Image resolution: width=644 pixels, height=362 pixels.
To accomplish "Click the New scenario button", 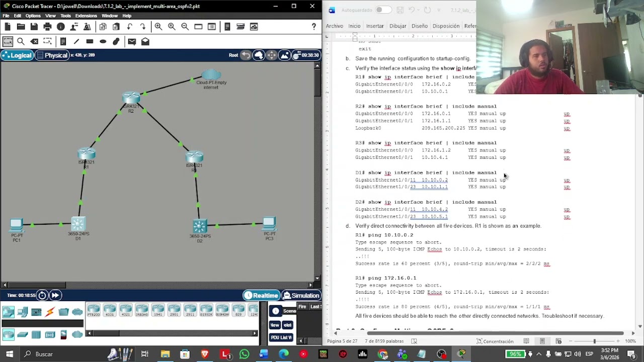I will 275,325.
